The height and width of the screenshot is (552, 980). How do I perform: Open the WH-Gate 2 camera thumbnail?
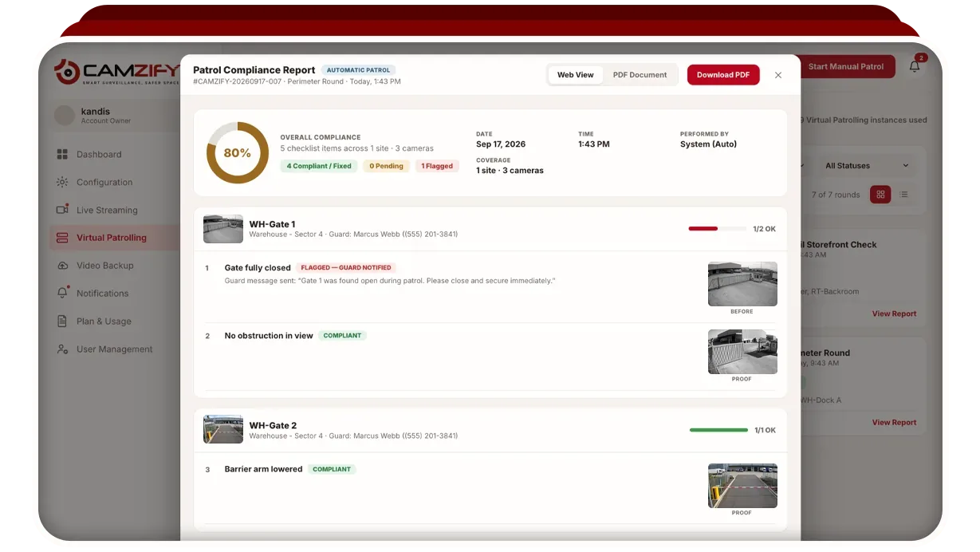point(223,429)
